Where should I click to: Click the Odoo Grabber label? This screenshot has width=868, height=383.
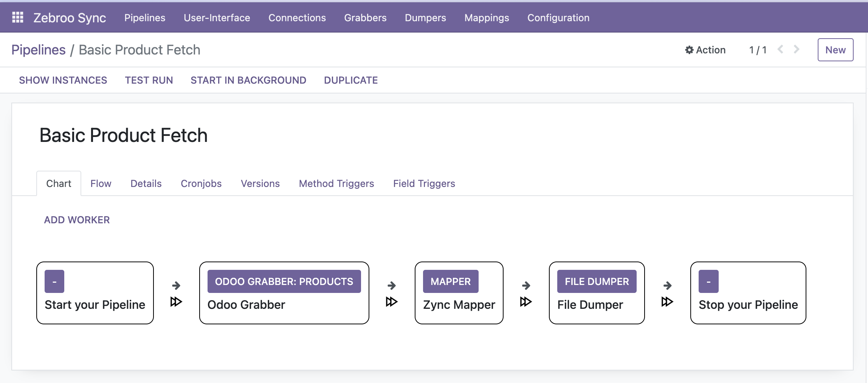(246, 305)
